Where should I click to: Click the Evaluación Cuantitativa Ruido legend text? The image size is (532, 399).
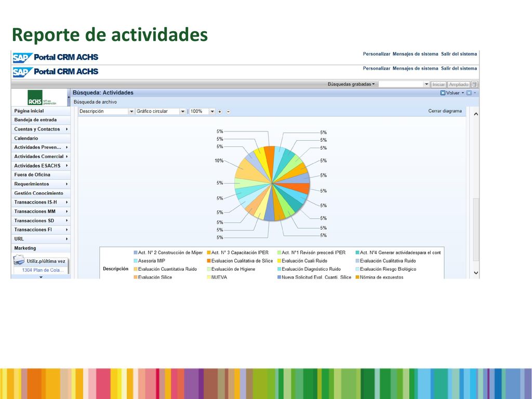click(x=167, y=269)
